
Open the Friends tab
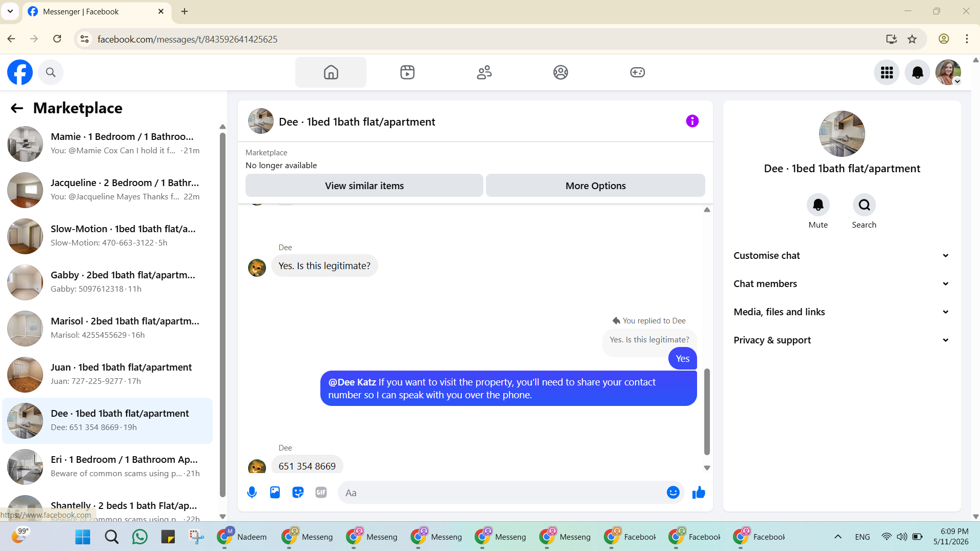(484, 72)
